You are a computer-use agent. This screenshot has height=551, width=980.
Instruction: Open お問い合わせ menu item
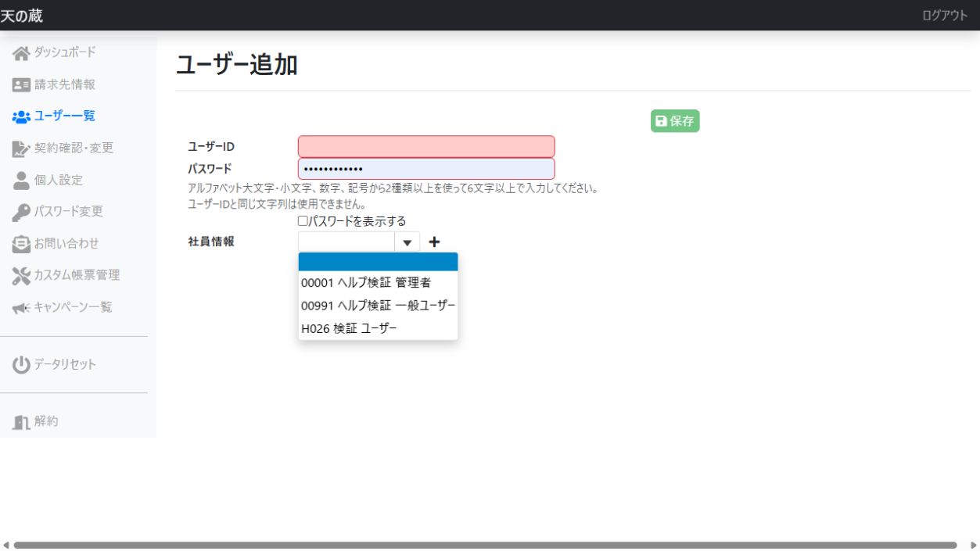(66, 243)
